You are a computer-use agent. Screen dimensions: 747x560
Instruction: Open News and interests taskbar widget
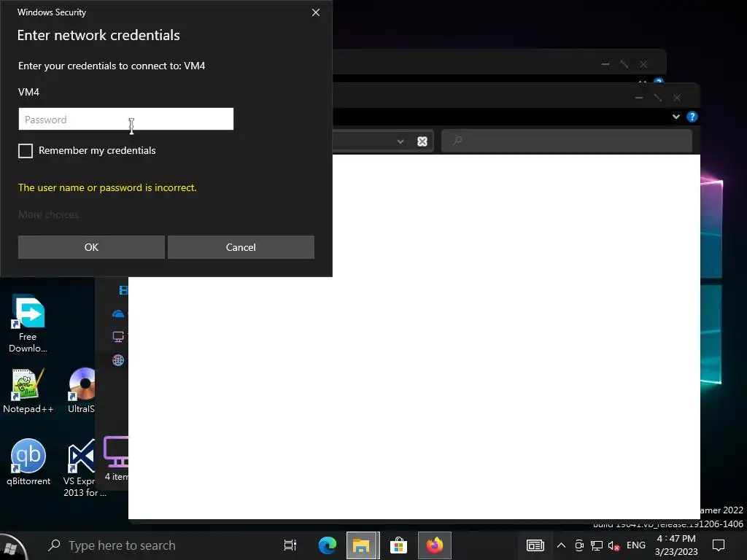point(535,545)
